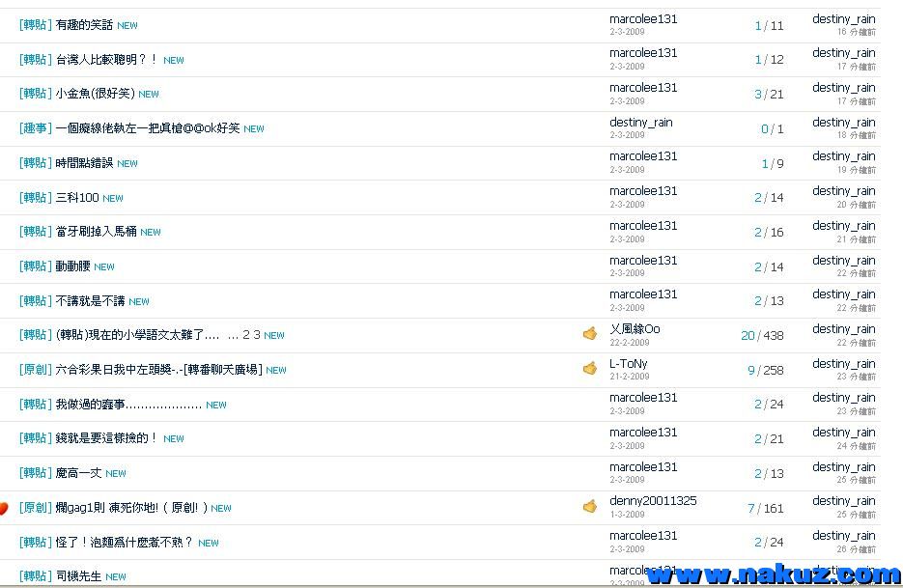Click last poster destiny_rain dated 18 分鐘前

point(844,122)
